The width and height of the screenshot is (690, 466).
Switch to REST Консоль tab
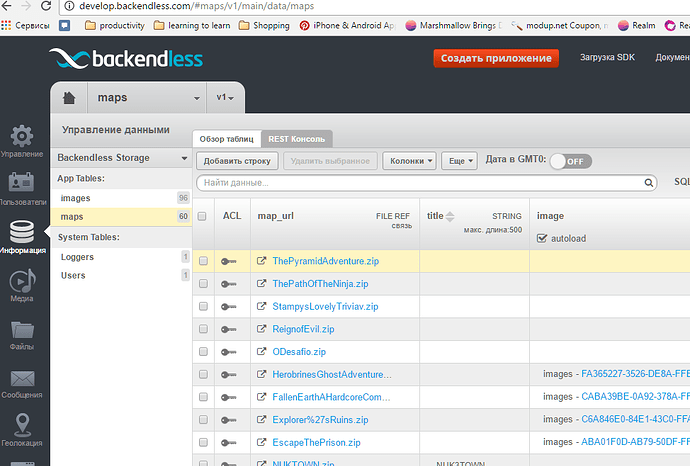(297, 139)
